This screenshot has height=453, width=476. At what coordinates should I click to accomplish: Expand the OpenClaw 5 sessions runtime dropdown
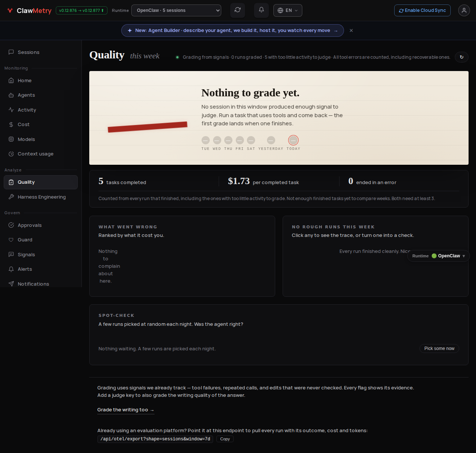pyautogui.click(x=176, y=10)
